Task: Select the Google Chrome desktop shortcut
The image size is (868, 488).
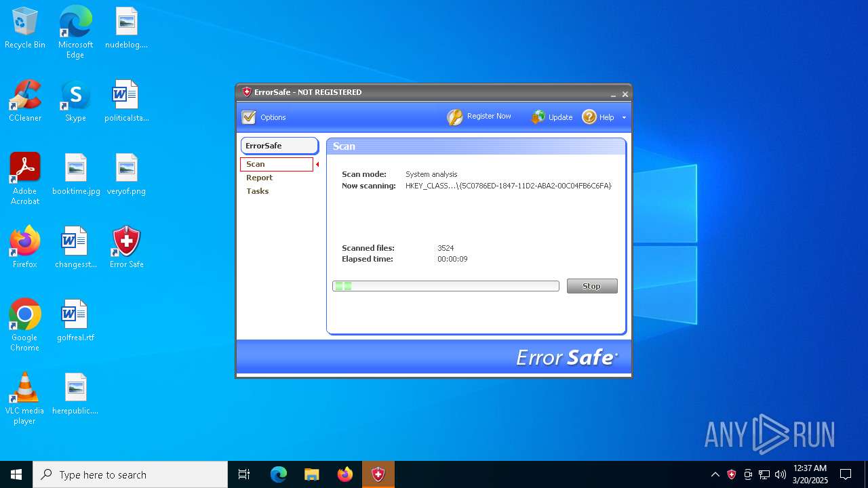Action: [25, 325]
